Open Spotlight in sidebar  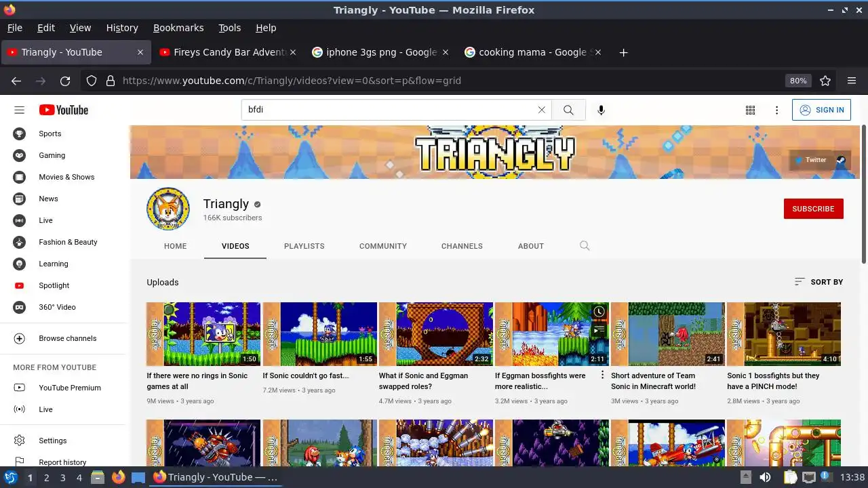[x=63, y=285]
